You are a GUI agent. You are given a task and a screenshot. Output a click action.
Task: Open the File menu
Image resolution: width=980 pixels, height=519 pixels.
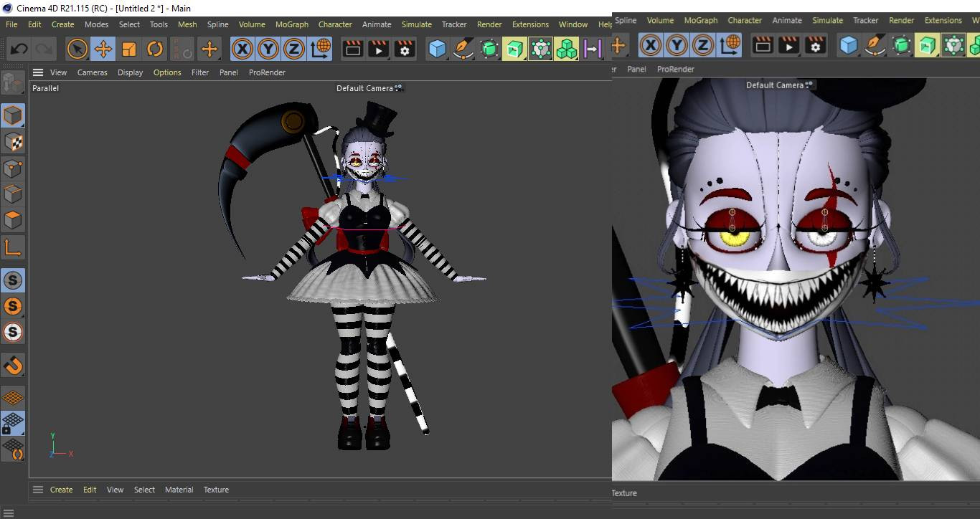coord(11,24)
